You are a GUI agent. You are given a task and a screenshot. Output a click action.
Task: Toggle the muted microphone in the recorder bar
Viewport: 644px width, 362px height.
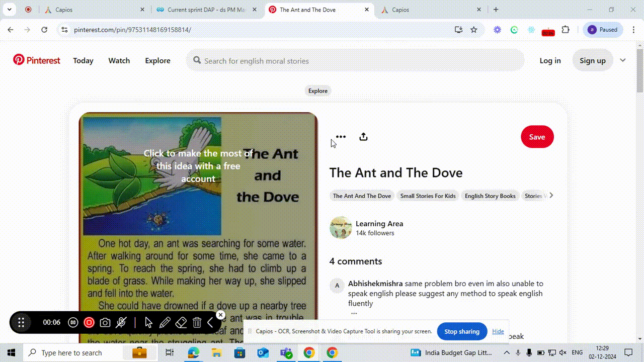coord(121,322)
